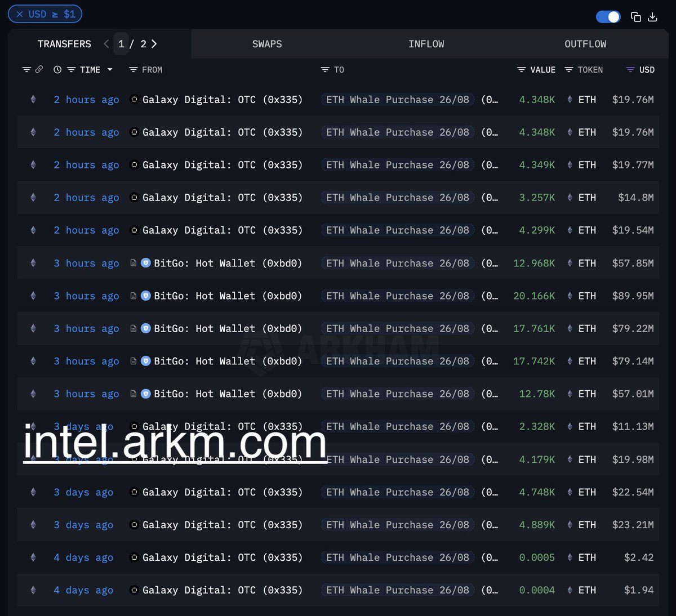This screenshot has height=616, width=676.
Task: Click the Galaxy Digital logo in the 3.257K row
Action: coord(134,198)
